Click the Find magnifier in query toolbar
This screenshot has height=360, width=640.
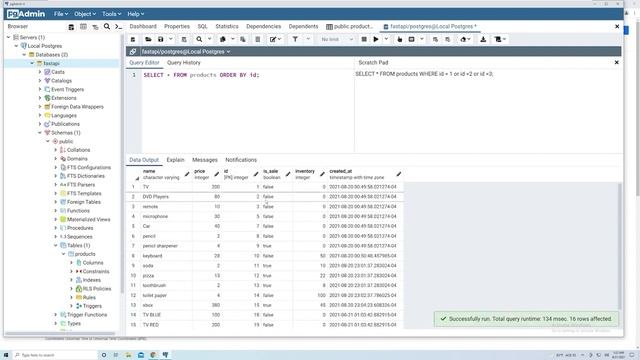coord(199,39)
